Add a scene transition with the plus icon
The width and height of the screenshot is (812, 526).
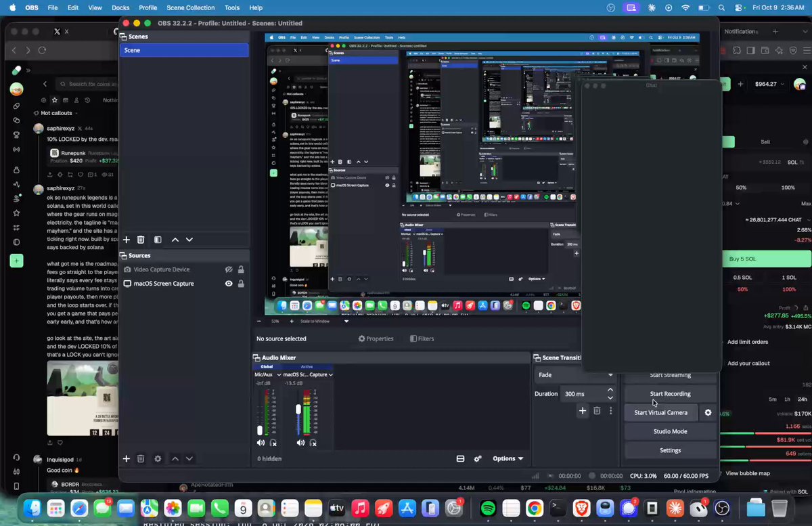583,411
